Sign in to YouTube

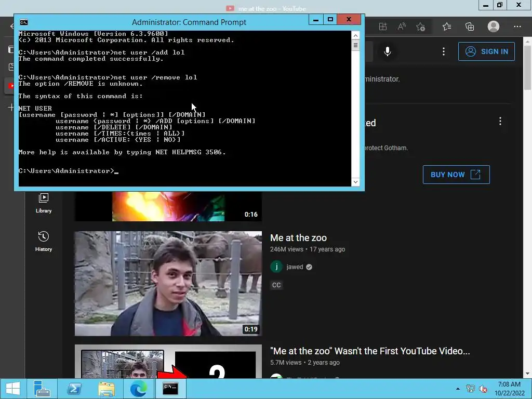click(486, 51)
